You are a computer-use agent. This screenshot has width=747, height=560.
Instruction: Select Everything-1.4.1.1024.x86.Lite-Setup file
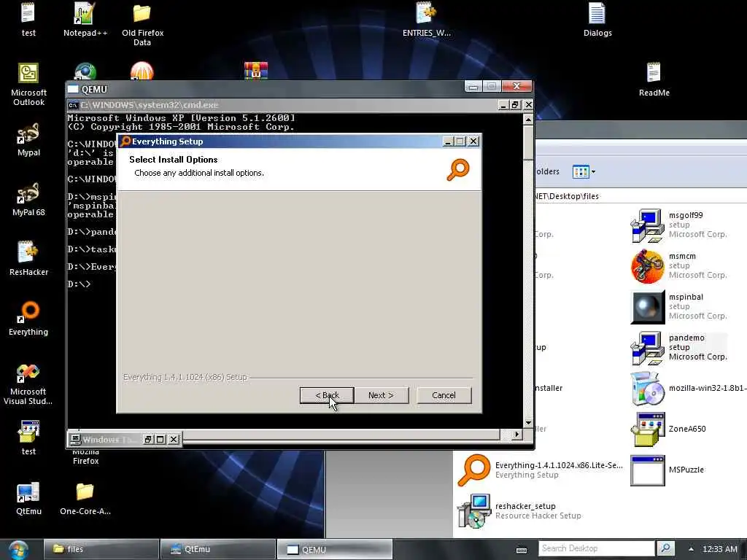click(540, 470)
